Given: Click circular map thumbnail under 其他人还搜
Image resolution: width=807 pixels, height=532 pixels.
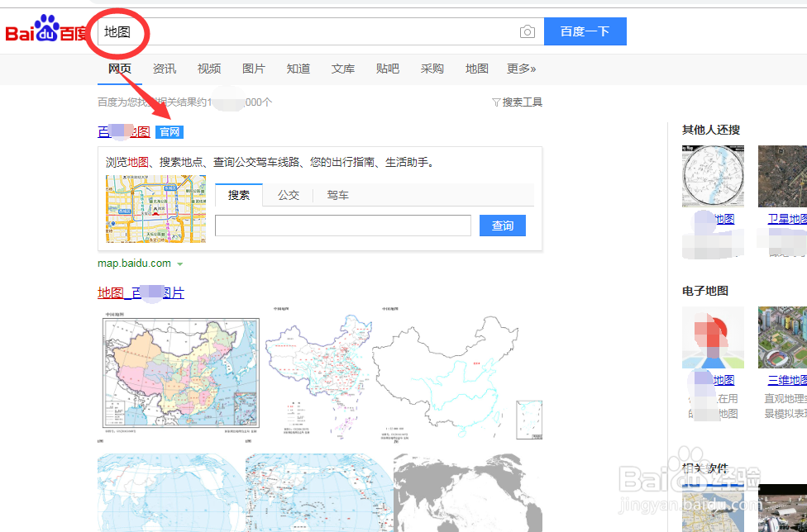Looking at the screenshot, I should (713, 176).
